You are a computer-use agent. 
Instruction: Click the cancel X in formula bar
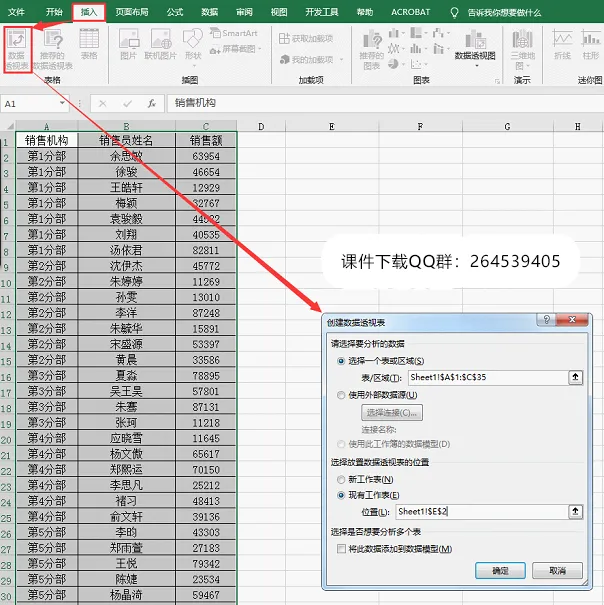(103, 103)
